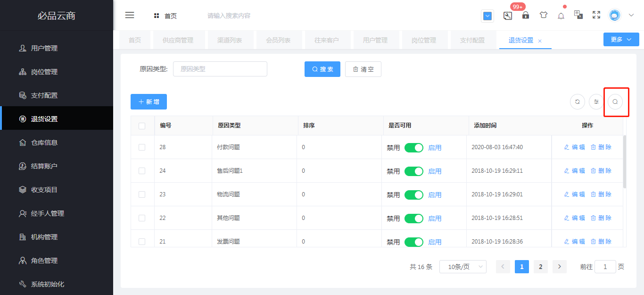
Task: Edit the row 23 物流问题 entry
Action: (x=574, y=194)
